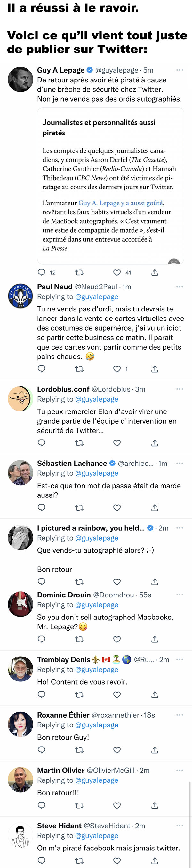This screenshot has height=868, width=192.
Task: Reply to Dominic Drouin's tweet
Action: pyautogui.click(x=42, y=639)
